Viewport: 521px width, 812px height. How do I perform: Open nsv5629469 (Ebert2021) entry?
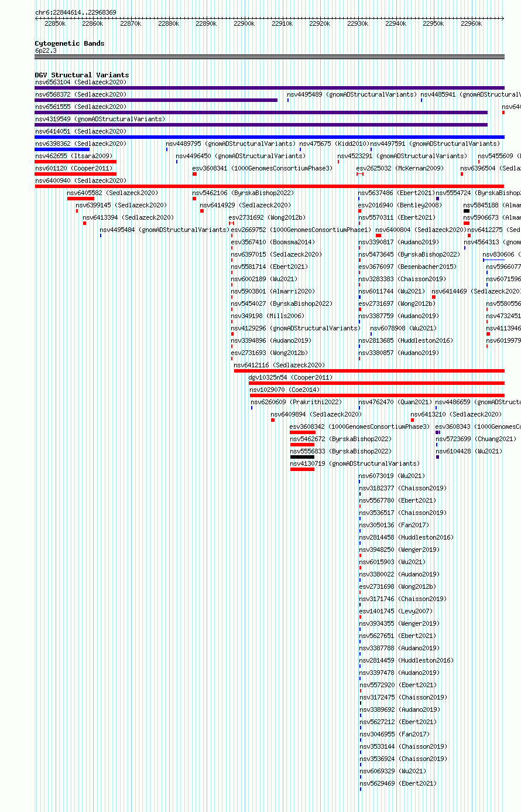397,783
